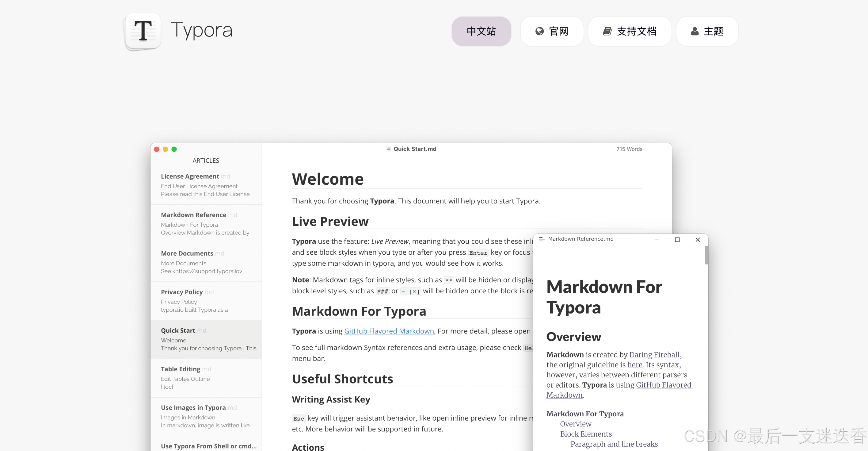Screen dimensions: 868x451
Task: Click the scrollbar thumb in Markdown Reference window
Action: [706, 255]
